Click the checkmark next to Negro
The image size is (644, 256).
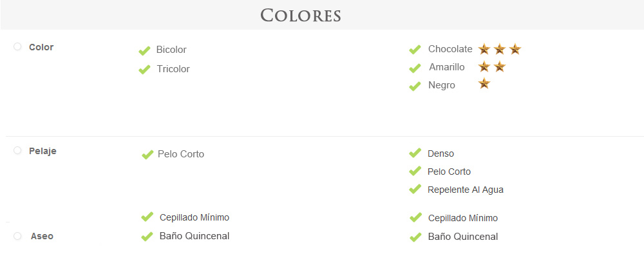415,86
